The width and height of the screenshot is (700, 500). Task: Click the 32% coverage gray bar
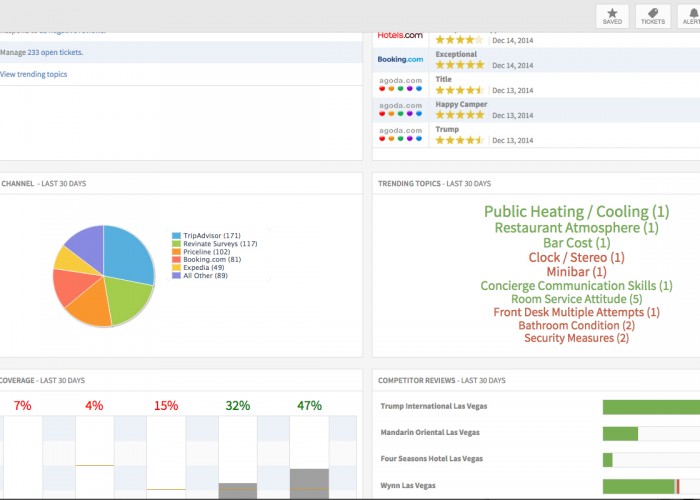click(x=238, y=491)
